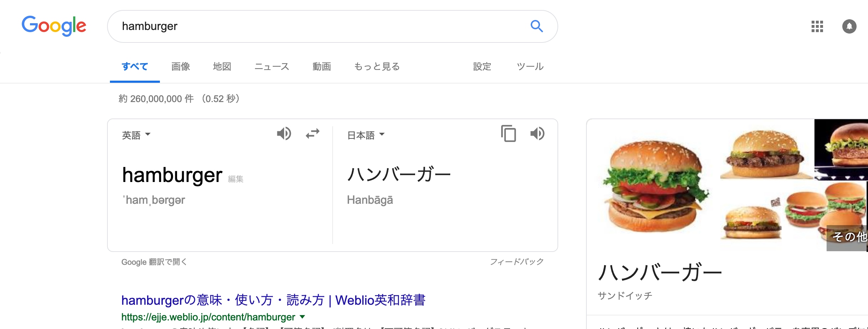This screenshot has height=329, width=868.
Task: Click inside the hamburger search field
Action: pos(321,26)
